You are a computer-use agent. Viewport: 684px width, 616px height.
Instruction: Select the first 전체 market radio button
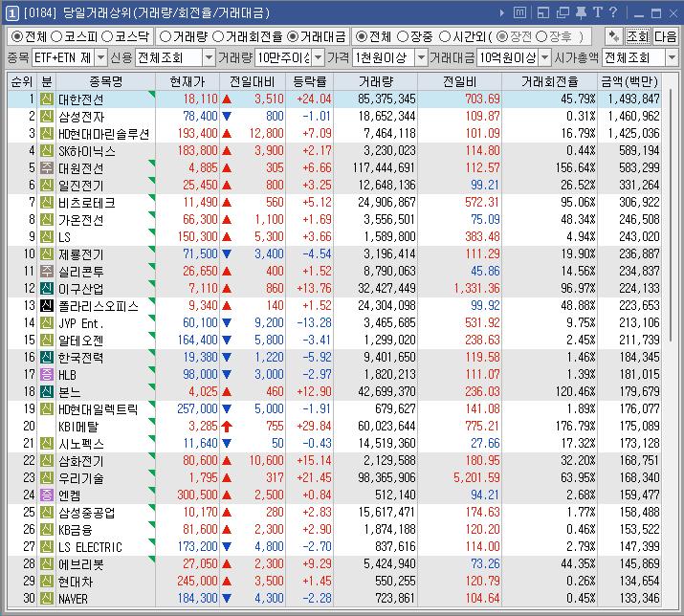pos(16,36)
